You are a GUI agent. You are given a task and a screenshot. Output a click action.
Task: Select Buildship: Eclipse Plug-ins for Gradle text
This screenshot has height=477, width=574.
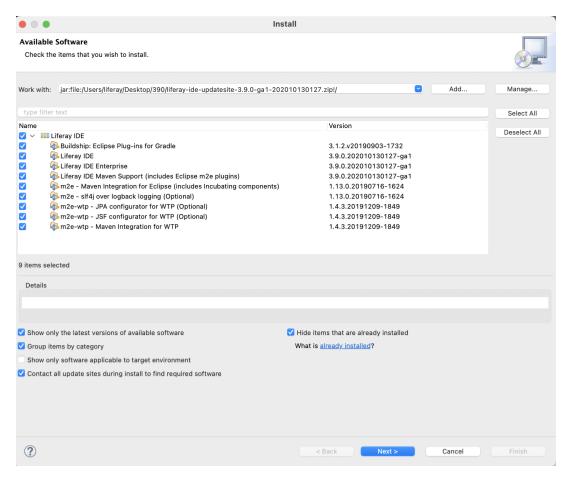click(118, 146)
